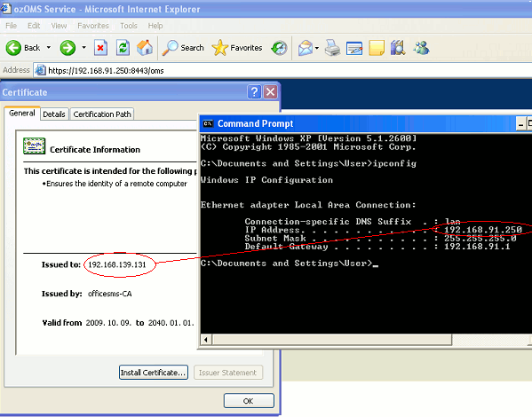Expand the Forward button dropdown arrow
This screenshot has width=532, height=417.
[x=83, y=47]
